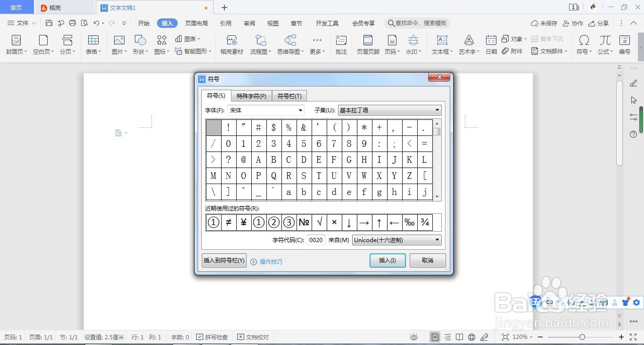Open the 操作技巧 tips link
Image resolution: width=644 pixels, height=345 pixels.
pyautogui.click(x=272, y=261)
